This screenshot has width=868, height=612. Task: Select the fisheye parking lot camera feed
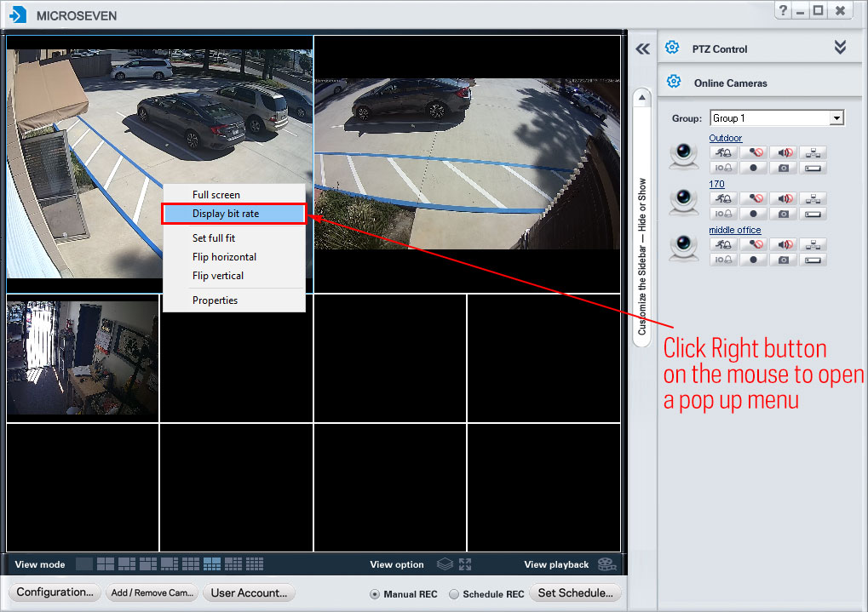click(x=467, y=163)
